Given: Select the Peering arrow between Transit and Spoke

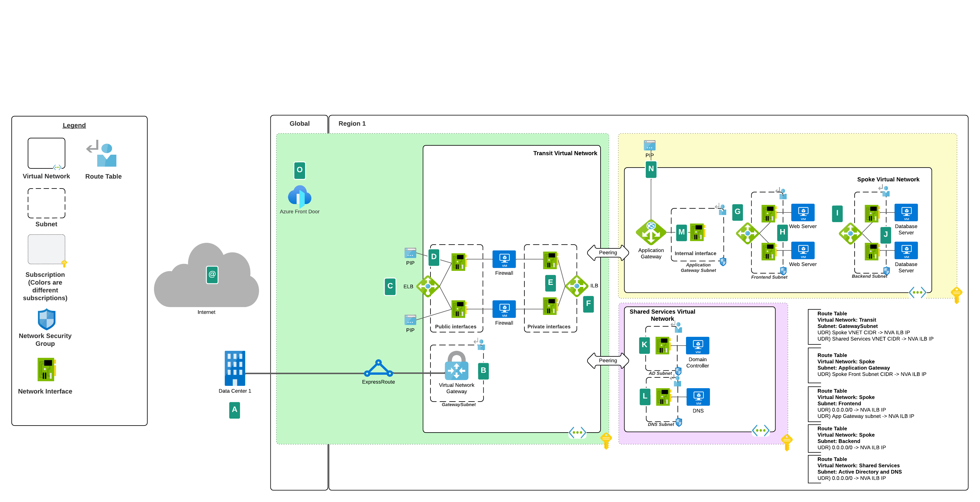Looking at the screenshot, I should tap(608, 252).
